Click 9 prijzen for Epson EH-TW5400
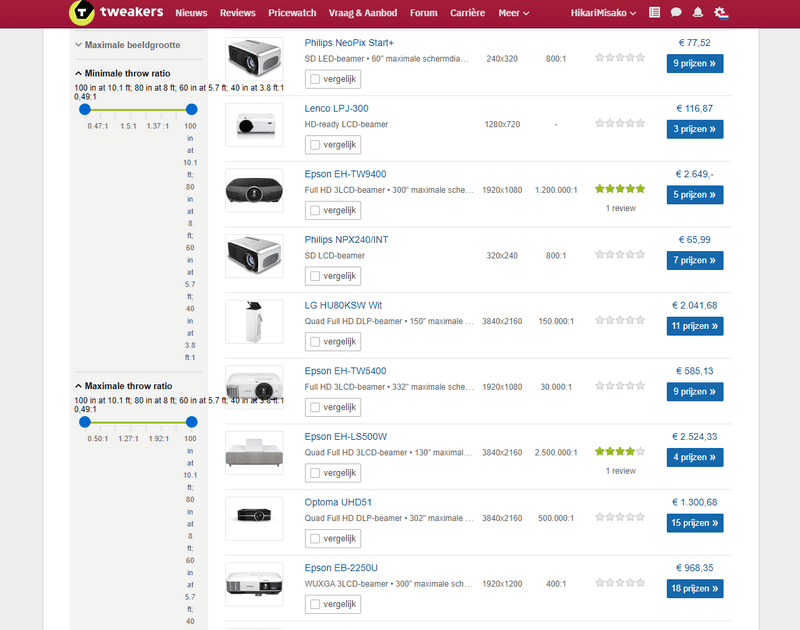The image size is (800, 630). [x=694, y=392]
